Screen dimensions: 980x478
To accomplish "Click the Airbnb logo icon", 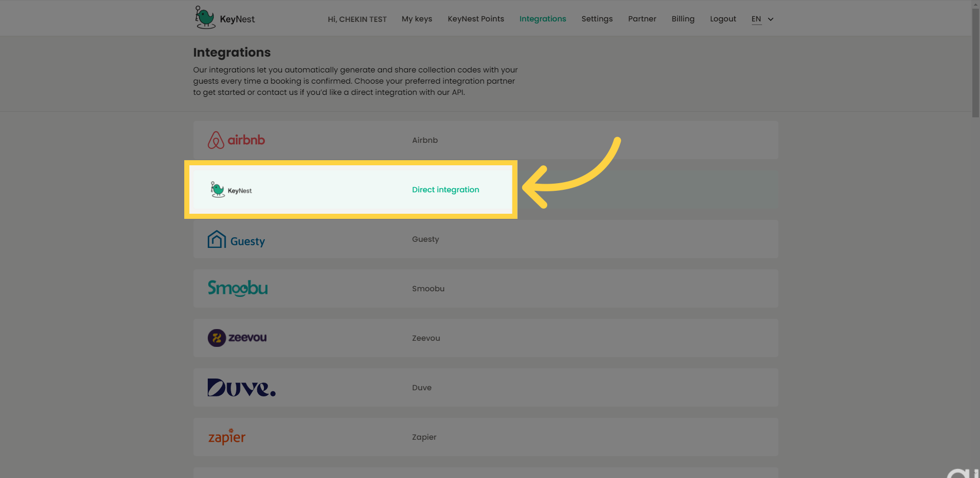I will pos(216,140).
